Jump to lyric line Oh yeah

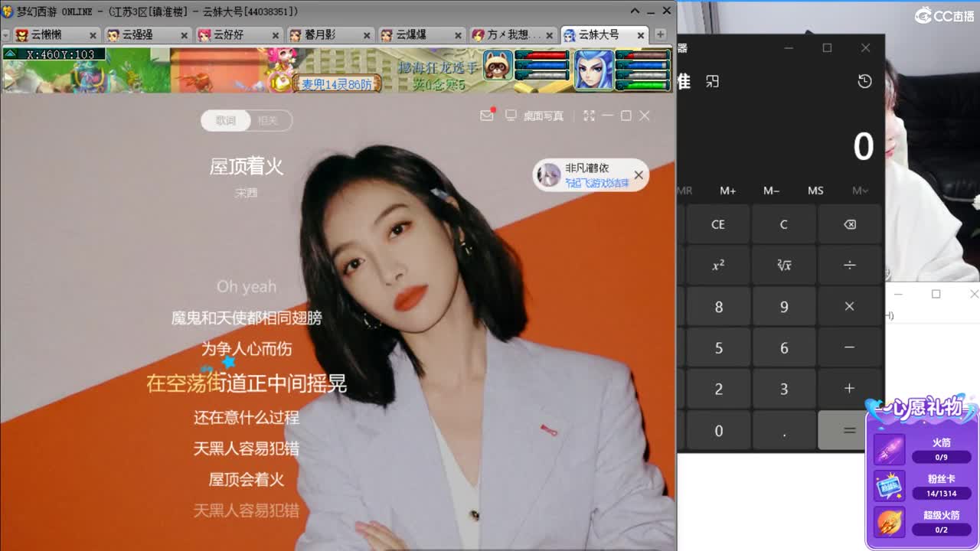coord(247,286)
